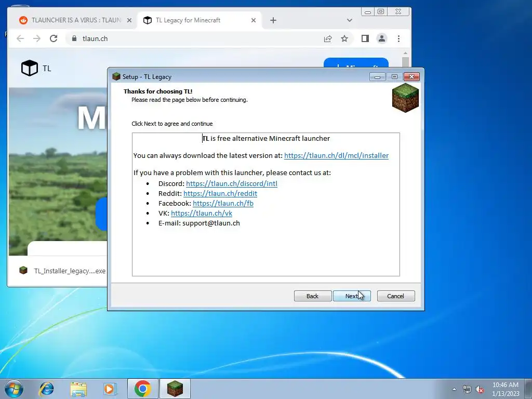Open the Discord support link
This screenshot has height=399, width=532.
tap(231, 183)
